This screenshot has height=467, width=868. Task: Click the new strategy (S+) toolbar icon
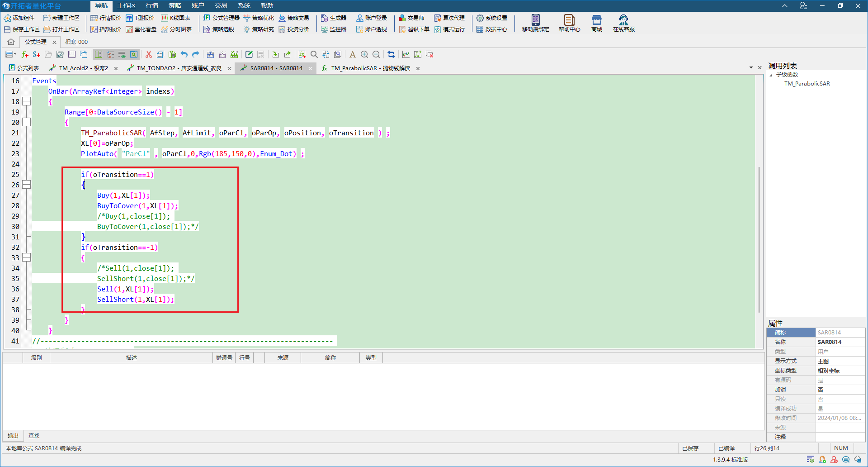pyautogui.click(x=37, y=55)
